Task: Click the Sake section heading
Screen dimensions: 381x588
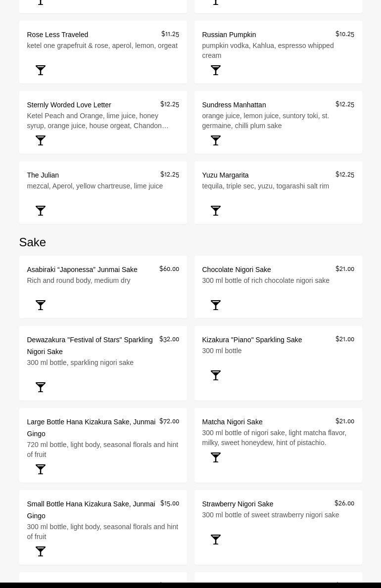Action: 33,242
